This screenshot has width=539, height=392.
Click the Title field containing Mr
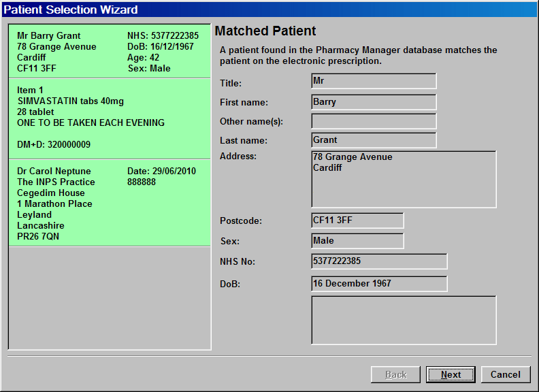click(373, 81)
